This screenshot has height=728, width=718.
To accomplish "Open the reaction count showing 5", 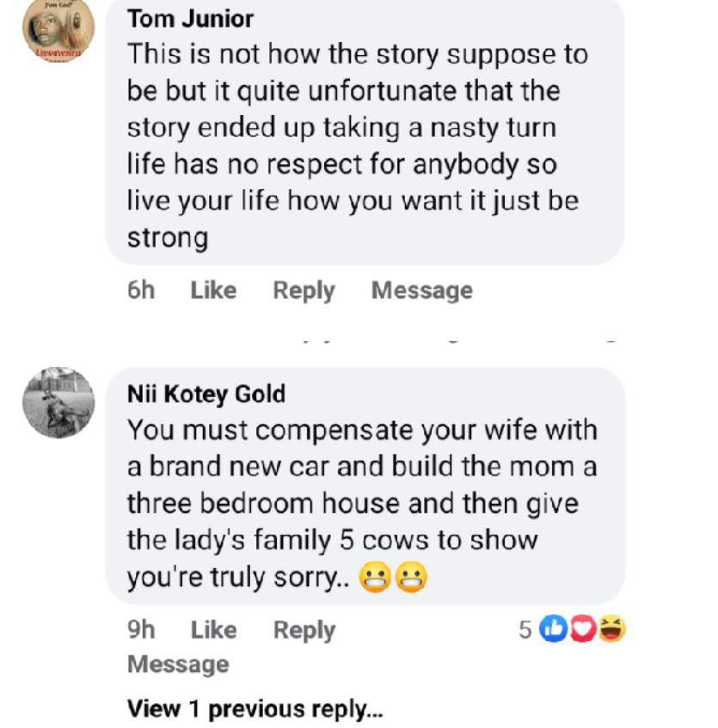I will [x=525, y=630].
